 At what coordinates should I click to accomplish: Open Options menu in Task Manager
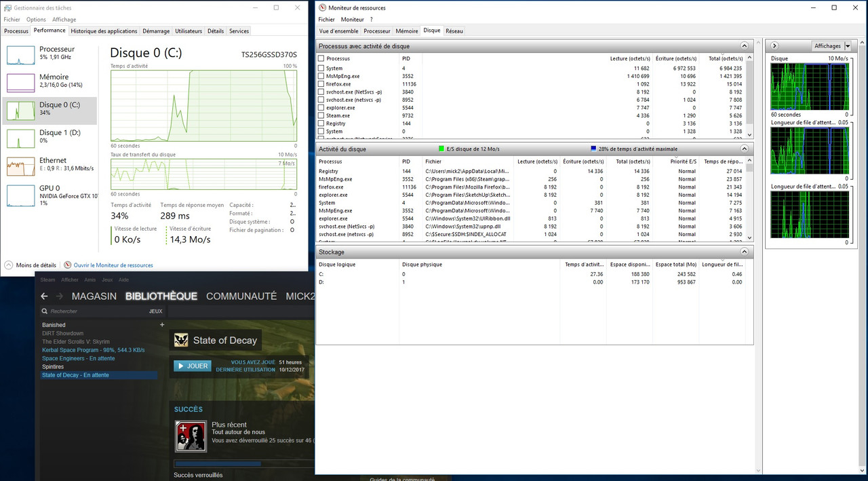pos(36,20)
